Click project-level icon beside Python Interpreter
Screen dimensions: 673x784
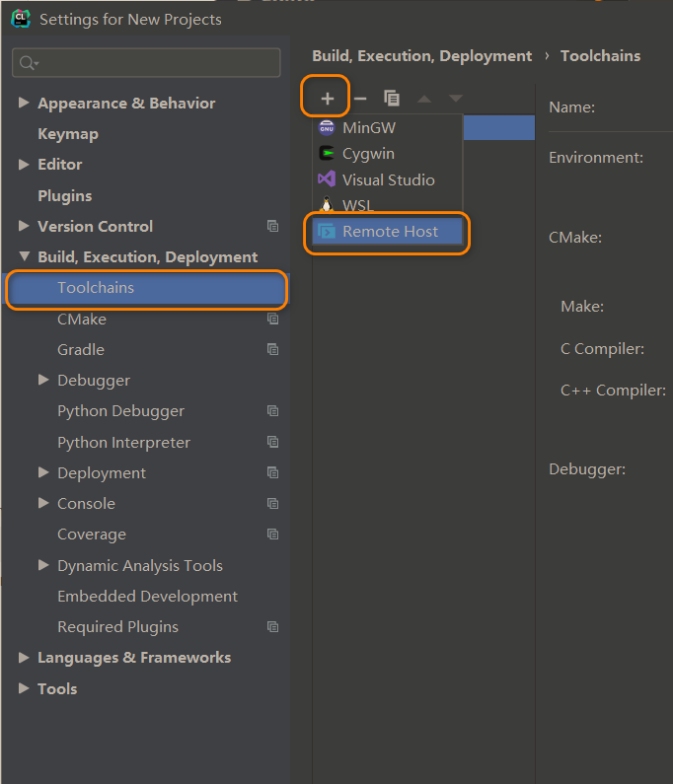(x=272, y=442)
